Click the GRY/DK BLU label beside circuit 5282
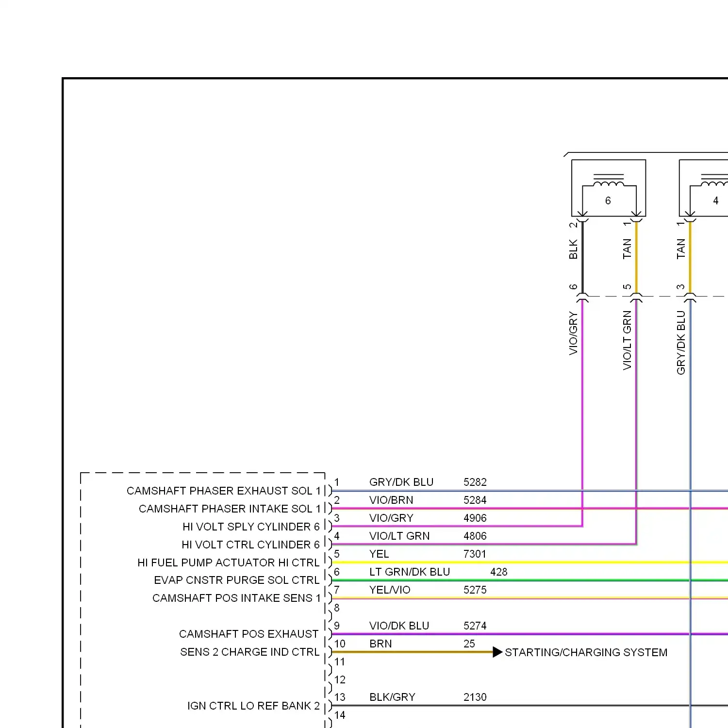The width and height of the screenshot is (728, 728). [401, 482]
